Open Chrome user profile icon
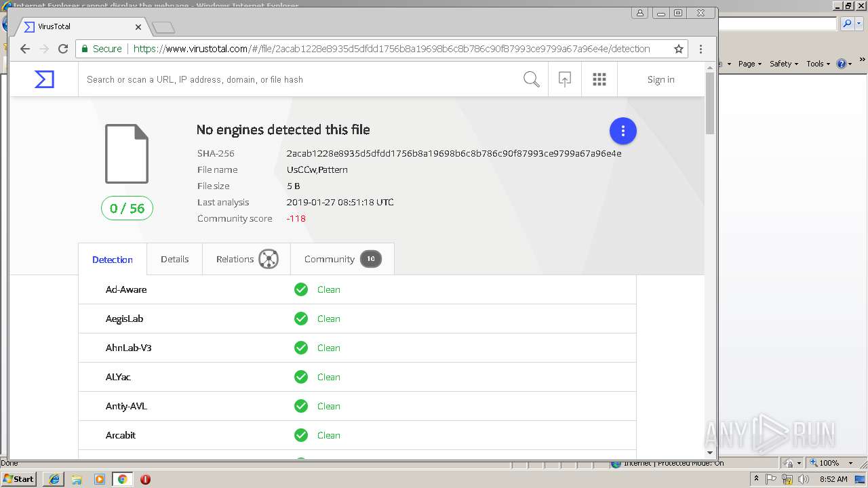868x488 pixels. tap(641, 13)
